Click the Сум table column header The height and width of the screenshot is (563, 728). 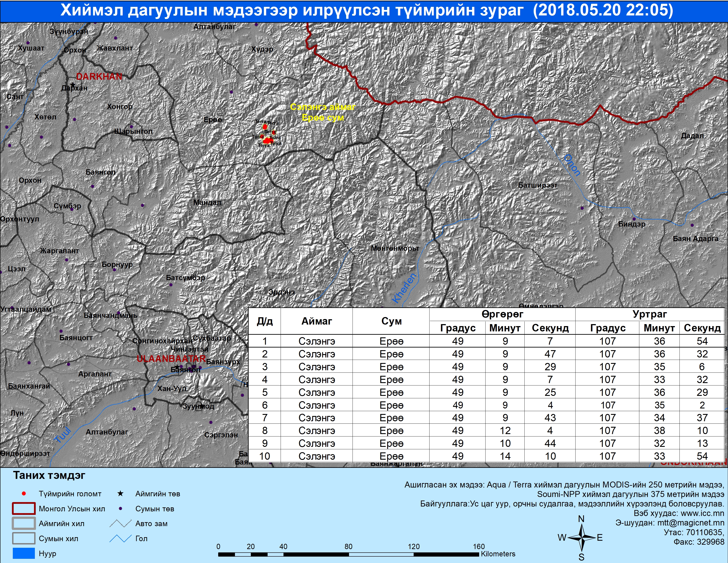pyautogui.click(x=391, y=321)
